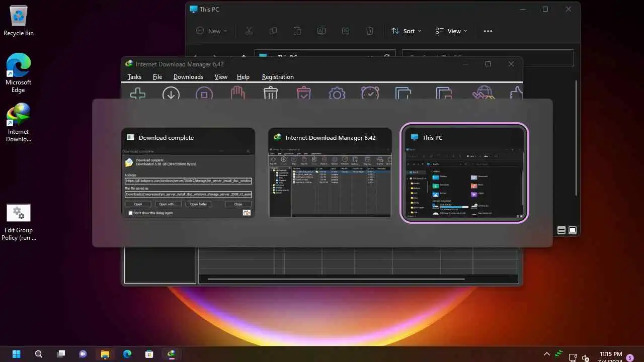Select the Edit Group Policy desktop shortcut
The height and width of the screenshot is (362, 644).
(x=19, y=222)
